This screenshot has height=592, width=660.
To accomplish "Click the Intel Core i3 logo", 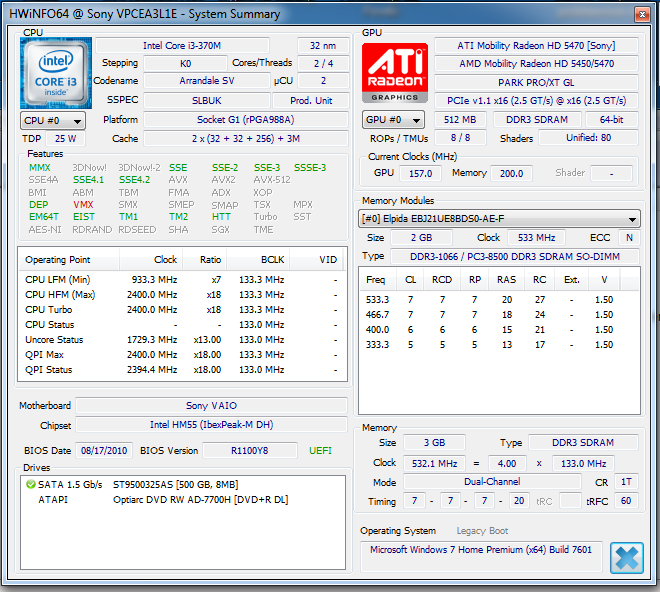I will [x=56, y=73].
